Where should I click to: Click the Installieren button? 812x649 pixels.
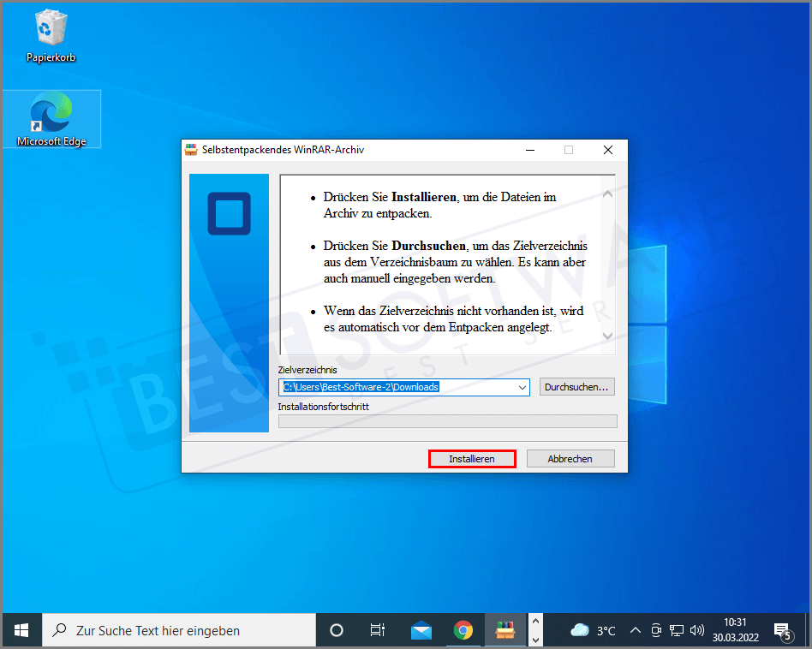click(472, 459)
